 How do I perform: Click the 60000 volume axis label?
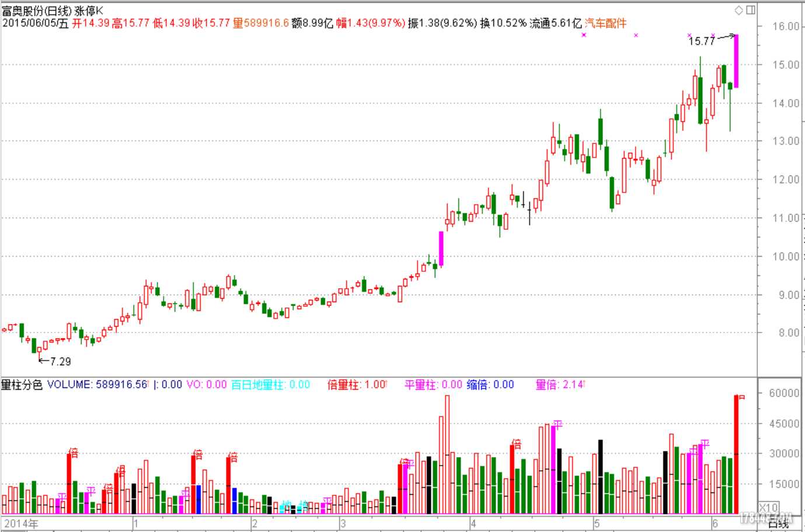(784, 393)
